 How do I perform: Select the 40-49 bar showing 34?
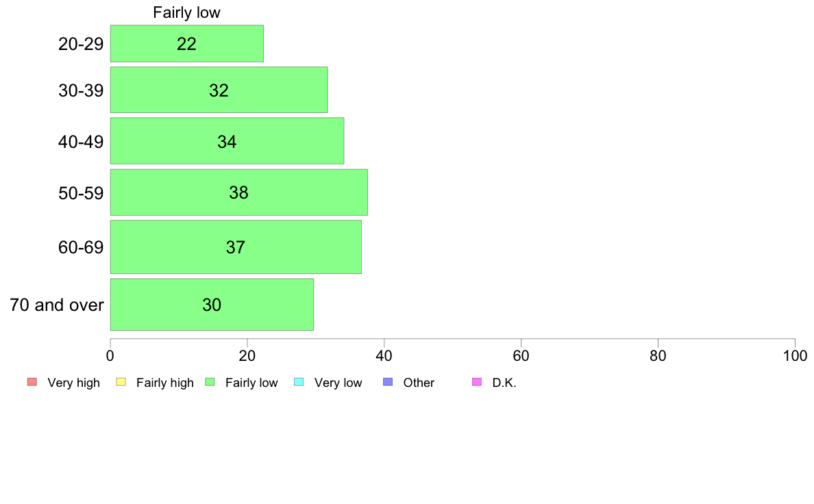(x=227, y=140)
